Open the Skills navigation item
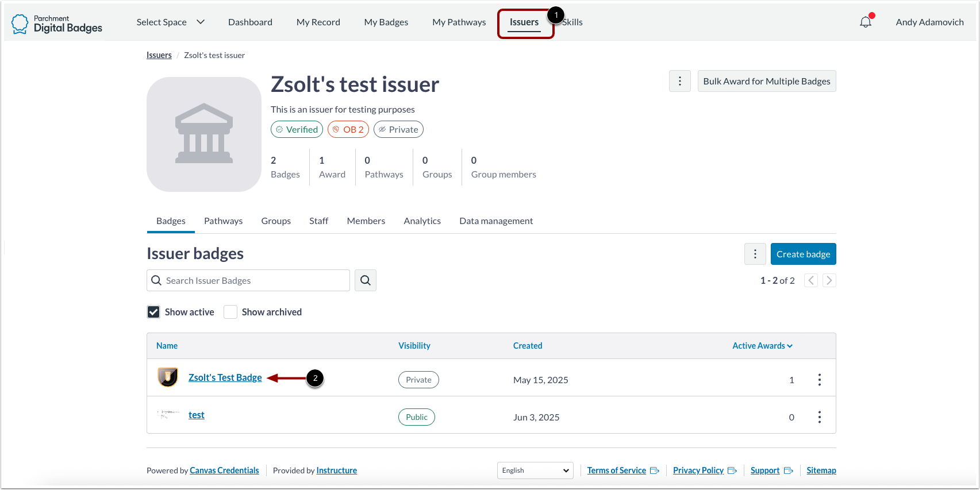Viewport: 980px width, 490px height. click(x=573, y=22)
